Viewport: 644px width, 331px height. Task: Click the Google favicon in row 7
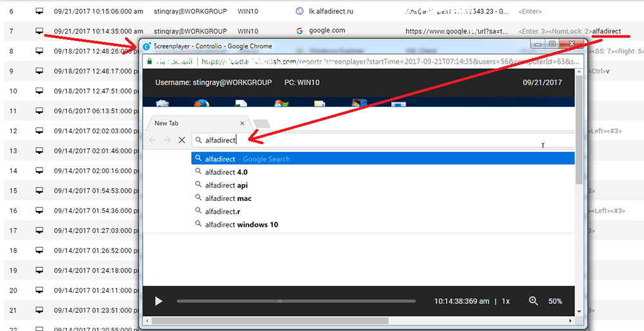(x=299, y=30)
